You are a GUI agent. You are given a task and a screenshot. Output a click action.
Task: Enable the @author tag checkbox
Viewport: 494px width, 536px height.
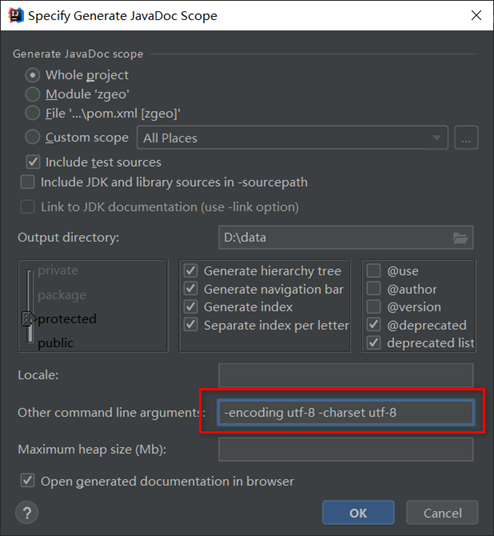(374, 289)
